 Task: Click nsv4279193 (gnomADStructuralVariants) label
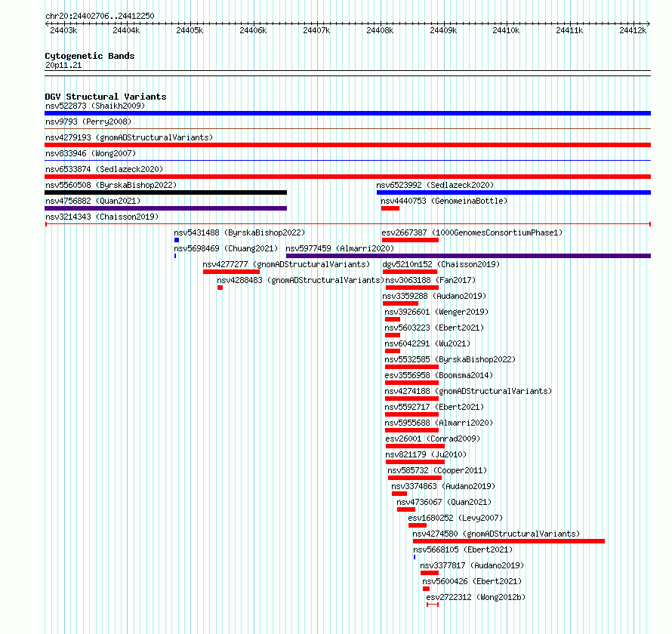[x=129, y=137]
